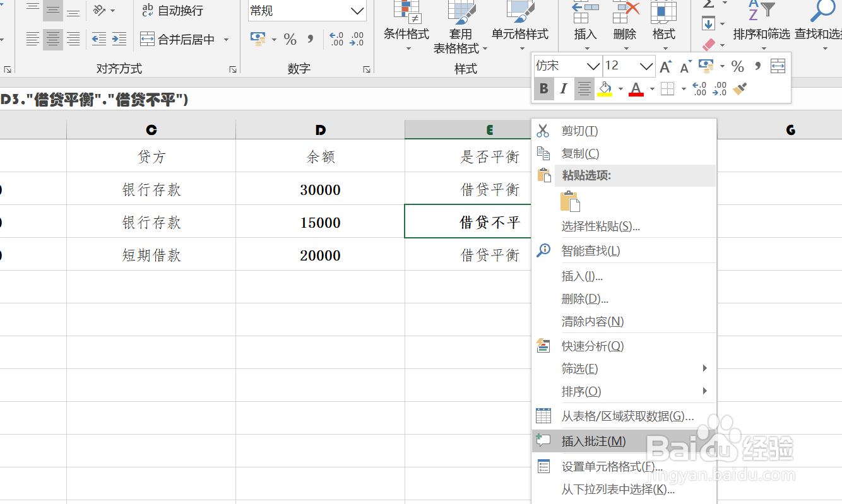Select 插入批注(M) menu item

(624, 442)
